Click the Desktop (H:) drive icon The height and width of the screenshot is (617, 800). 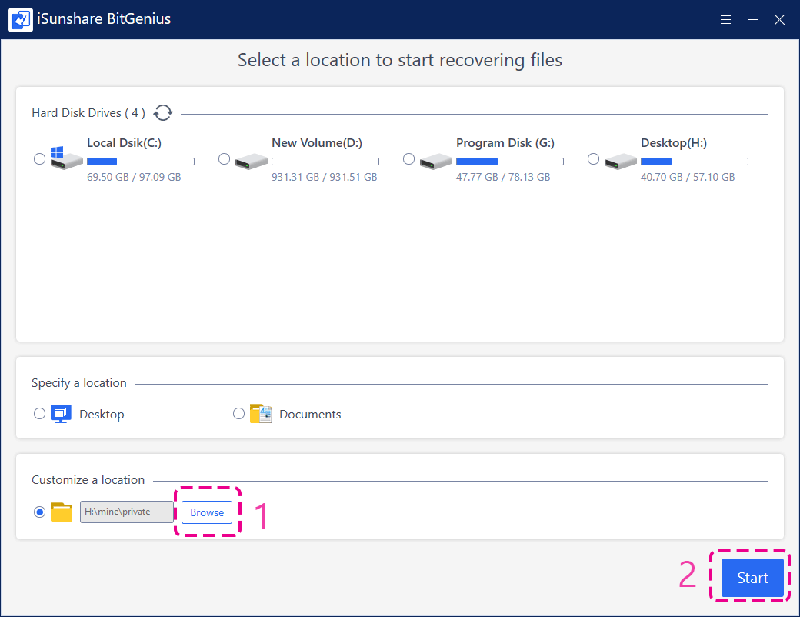click(x=620, y=160)
